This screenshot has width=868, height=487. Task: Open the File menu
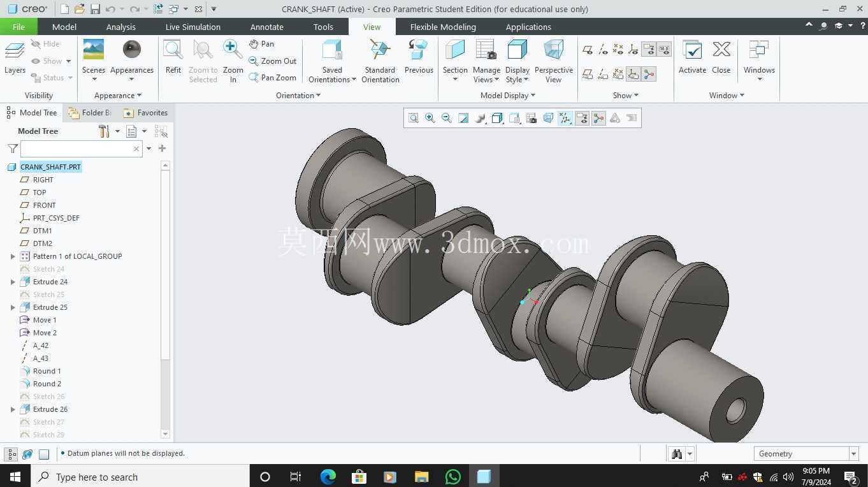18,27
